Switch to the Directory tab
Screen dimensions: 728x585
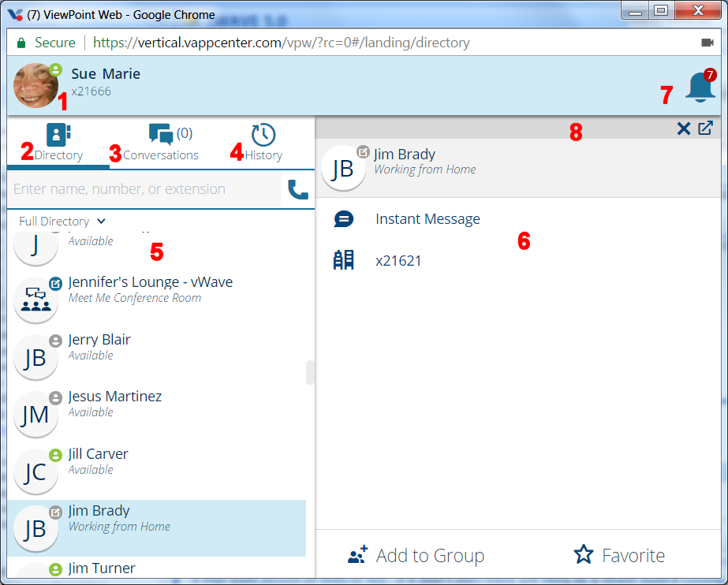coord(58,142)
